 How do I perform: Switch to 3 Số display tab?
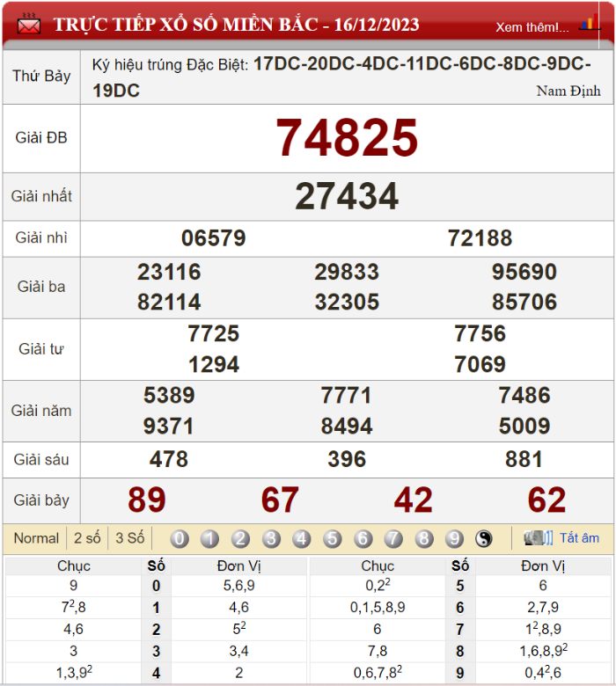[129, 537]
